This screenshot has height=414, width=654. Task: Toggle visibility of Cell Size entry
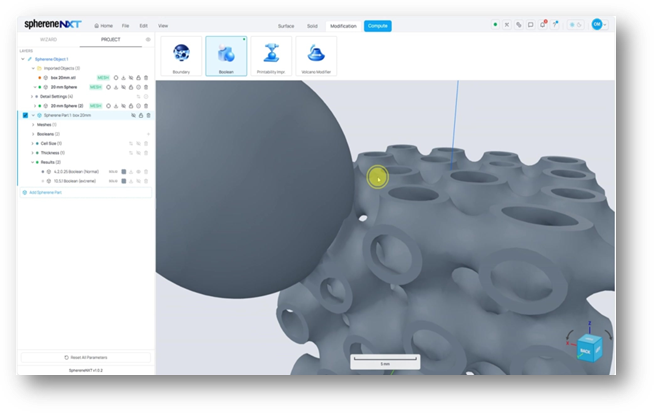[x=138, y=143]
